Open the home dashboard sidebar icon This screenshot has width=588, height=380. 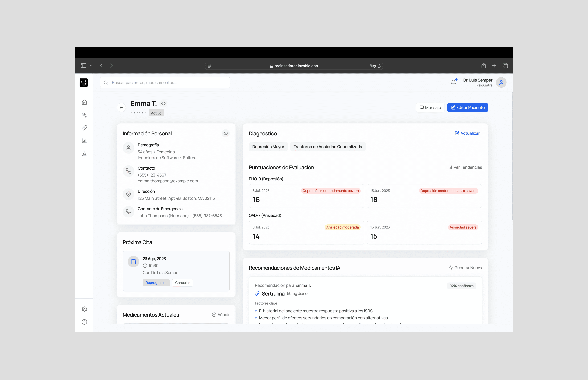click(84, 102)
